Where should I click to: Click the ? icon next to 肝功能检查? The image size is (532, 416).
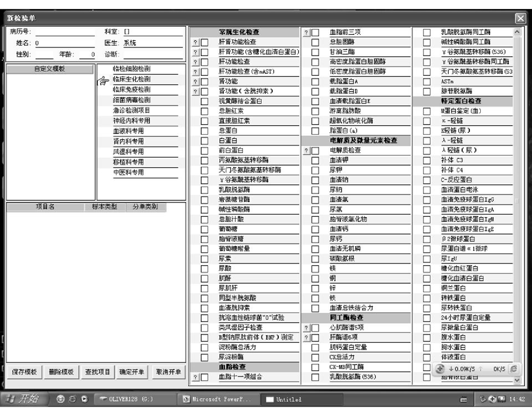click(195, 62)
